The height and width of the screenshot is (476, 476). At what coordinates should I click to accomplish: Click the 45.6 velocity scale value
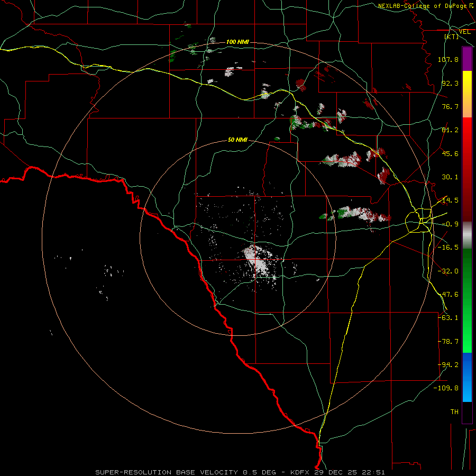[x=450, y=153]
